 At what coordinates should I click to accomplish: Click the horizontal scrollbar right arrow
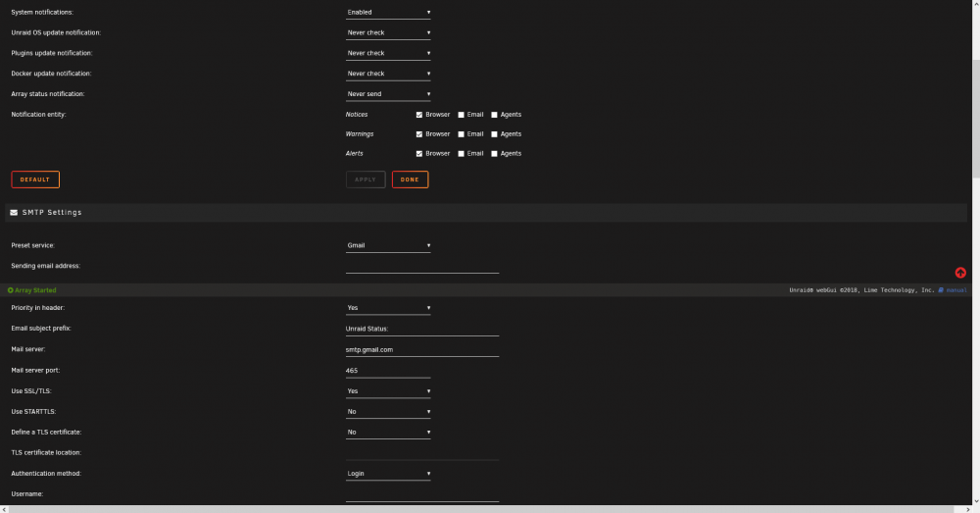967,509
